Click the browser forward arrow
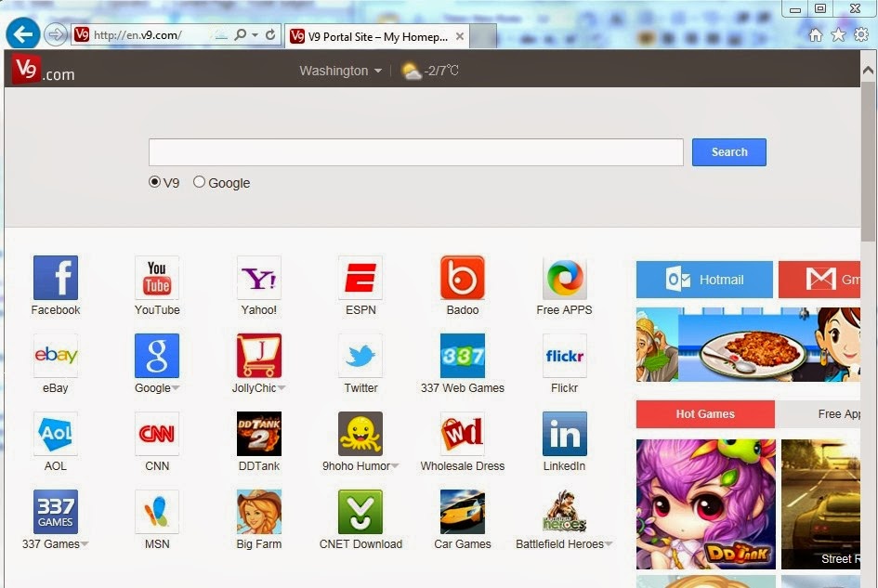The height and width of the screenshot is (588, 878). pyautogui.click(x=56, y=34)
